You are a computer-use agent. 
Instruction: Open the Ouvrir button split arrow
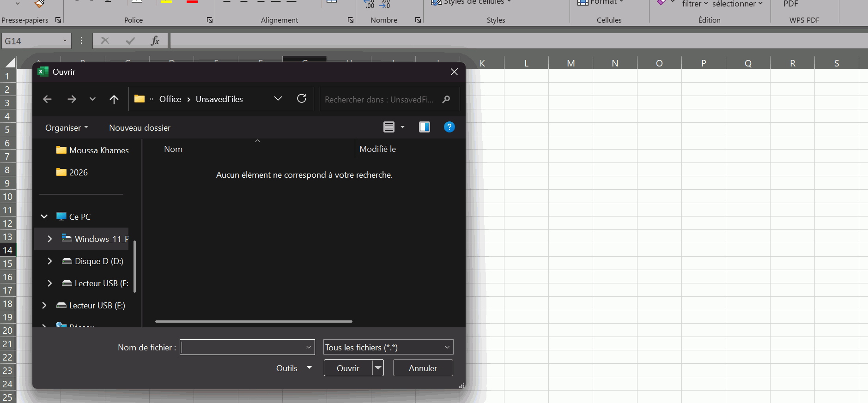click(x=378, y=368)
